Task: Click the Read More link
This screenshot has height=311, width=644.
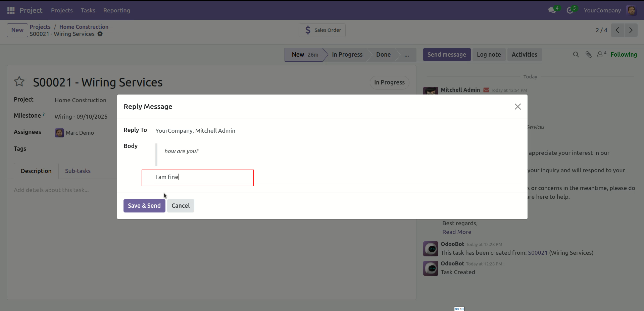Action: (457, 232)
